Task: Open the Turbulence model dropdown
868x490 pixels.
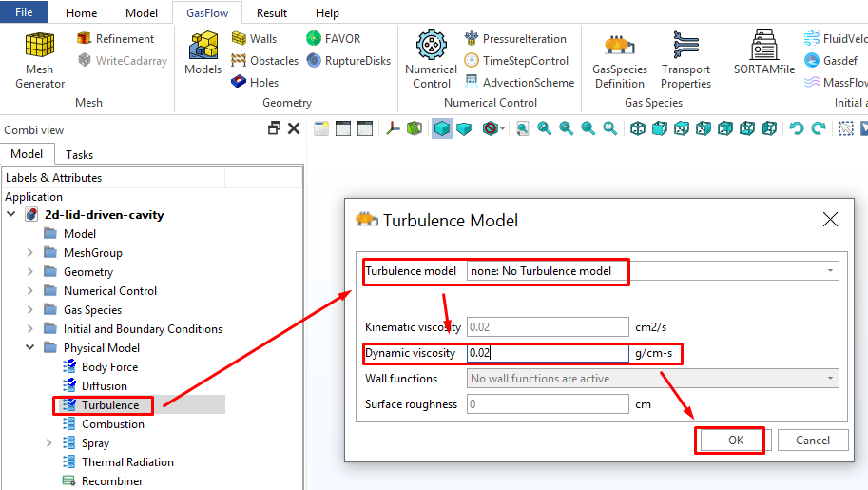Action: 652,271
